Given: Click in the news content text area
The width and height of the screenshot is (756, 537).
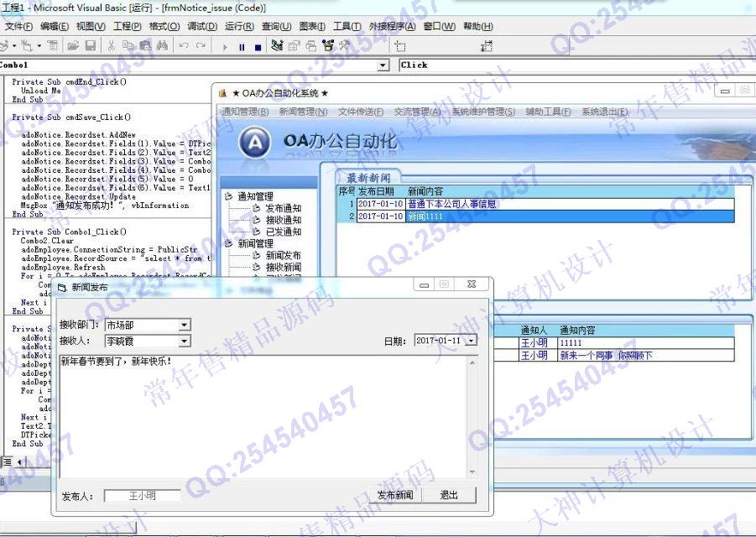Looking at the screenshot, I should click(263, 417).
